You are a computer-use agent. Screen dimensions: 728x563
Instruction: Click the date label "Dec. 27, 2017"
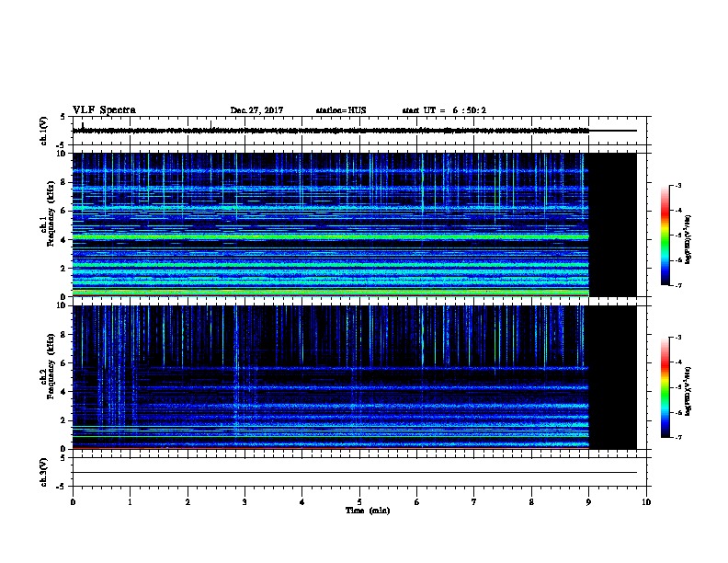point(256,110)
